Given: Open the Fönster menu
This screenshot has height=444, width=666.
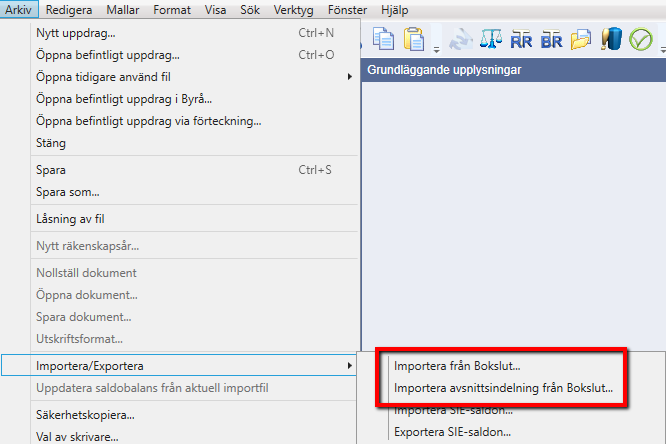Looking at the screenshot, I should pyautogui.click(x=347, y=9).
